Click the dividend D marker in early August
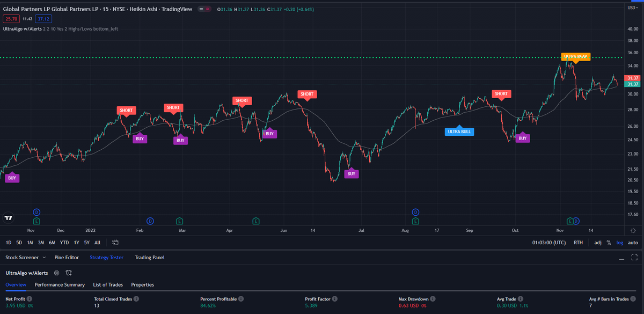Viewport: 644px width, 314px height. click(x=415, y=213)
